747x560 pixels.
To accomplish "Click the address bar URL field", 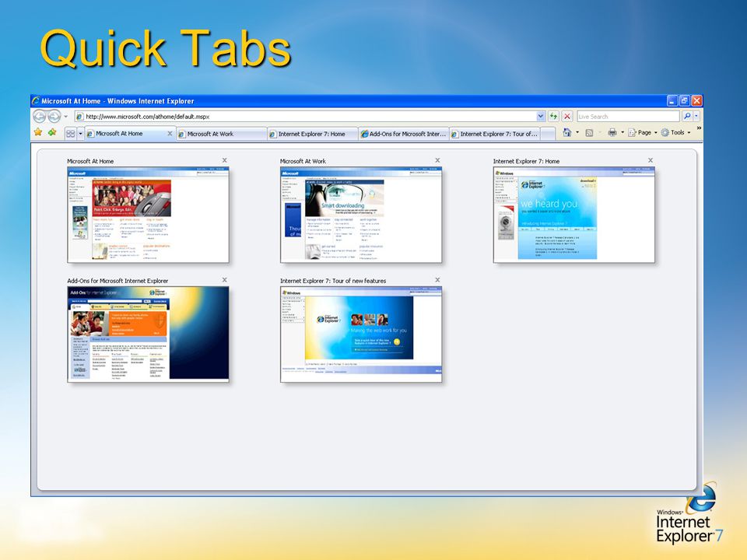I will [x=305, y=117].
